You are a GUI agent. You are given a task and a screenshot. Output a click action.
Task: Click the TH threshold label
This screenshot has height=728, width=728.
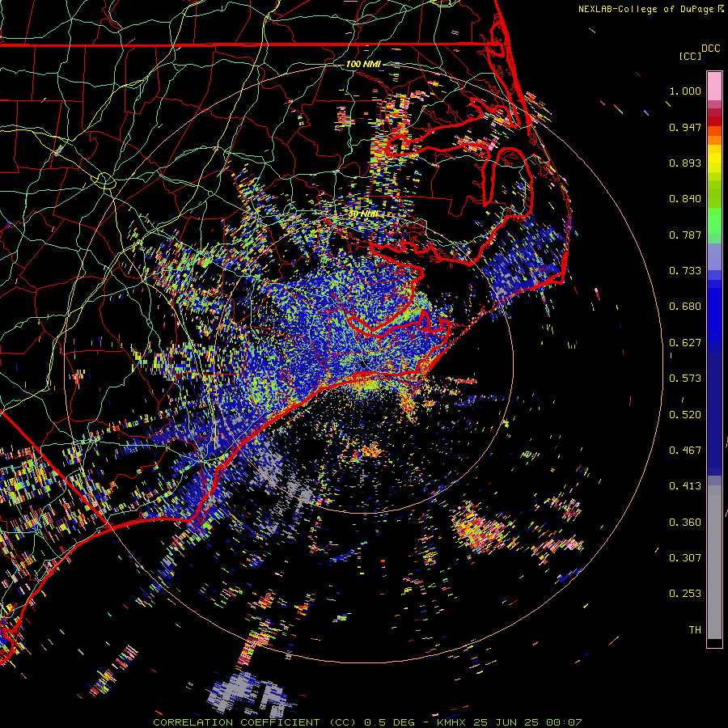(x=695, y=630)
